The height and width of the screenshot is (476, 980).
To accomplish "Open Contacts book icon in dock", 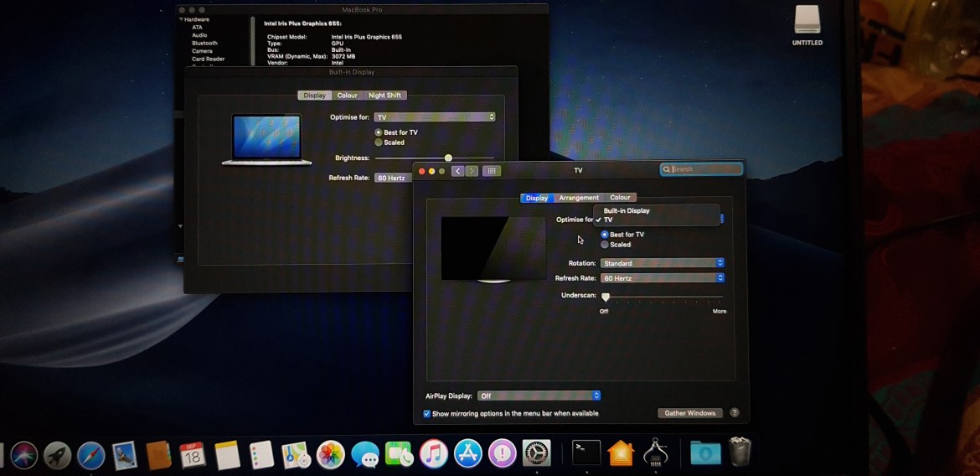I will pos(159,455).
